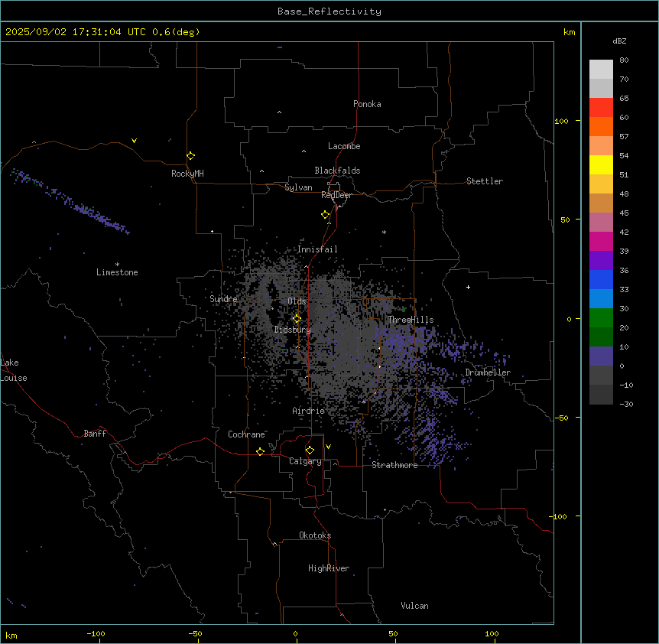The height and width of the screenshot is (644, 659).
Task: Pick the green 20-30 dBZ legend color
Action: click(x=601, y=318)
